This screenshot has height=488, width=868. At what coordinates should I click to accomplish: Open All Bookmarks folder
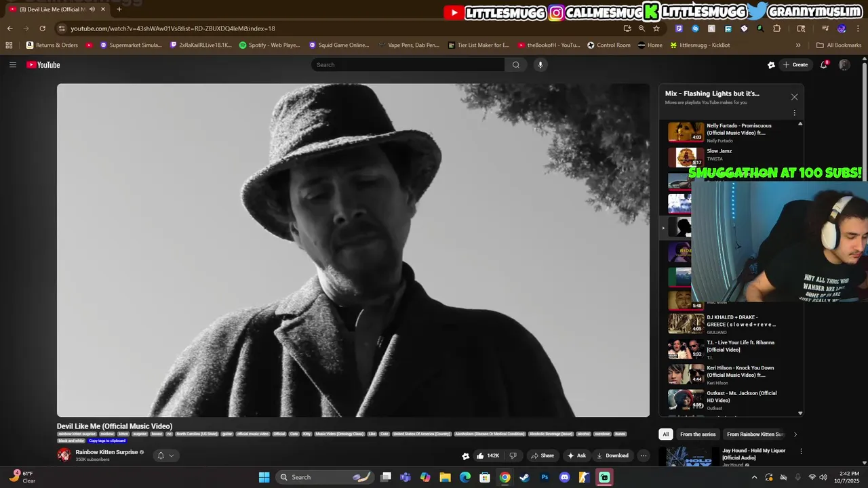[839, 45]
